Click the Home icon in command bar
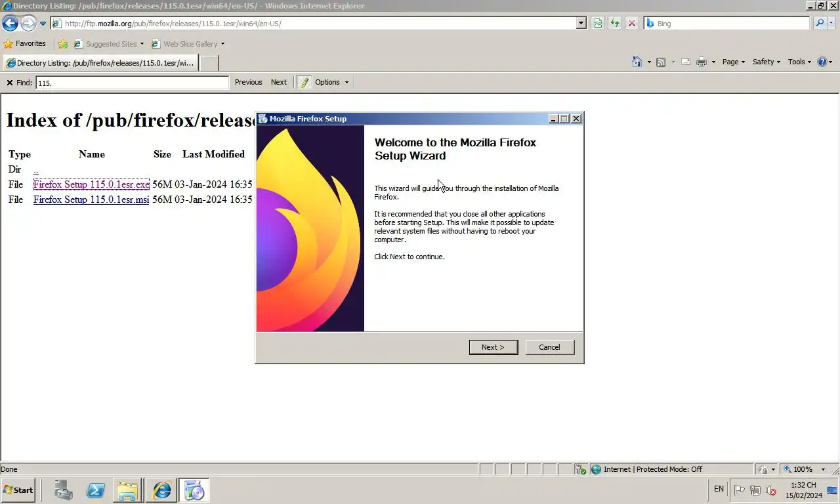 pyautogui.click(x=637, y=62)
